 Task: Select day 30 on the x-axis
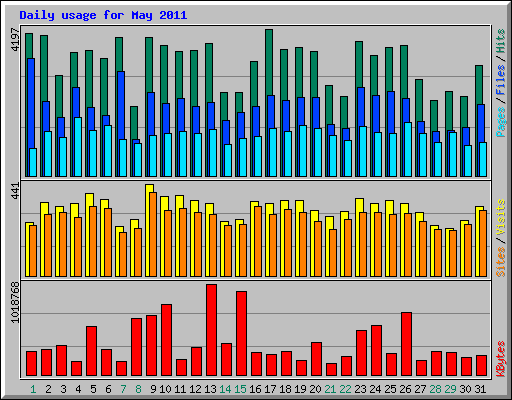[x=465, y=389]
